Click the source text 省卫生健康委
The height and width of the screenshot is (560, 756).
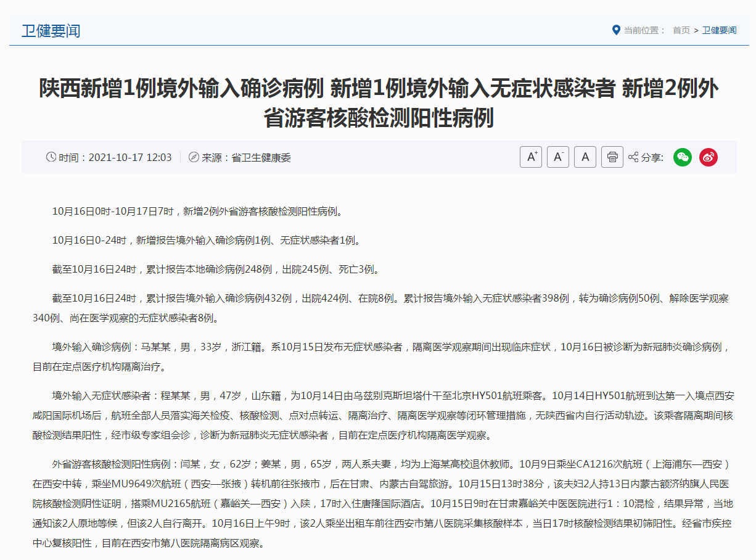[x=261, y=158]
